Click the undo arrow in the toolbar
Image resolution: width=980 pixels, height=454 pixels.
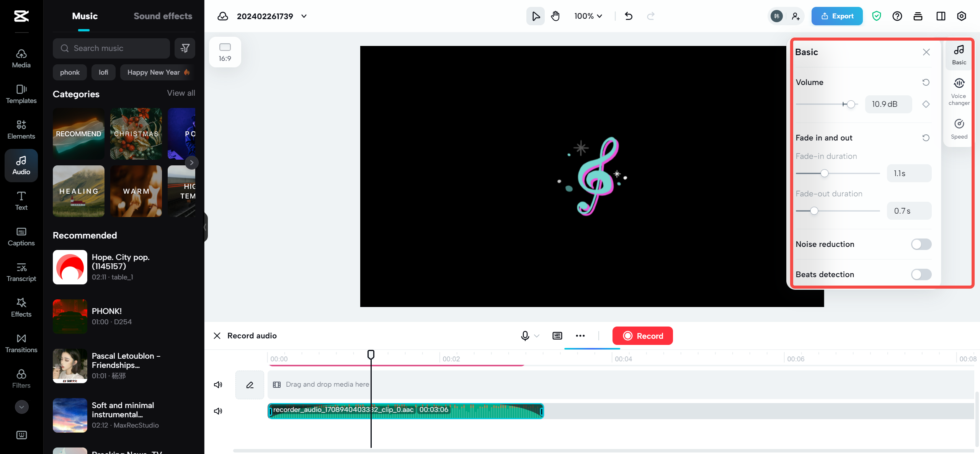coord(628,16)
